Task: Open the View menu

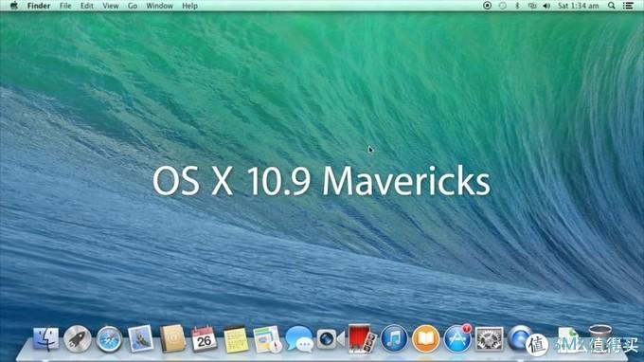Action: (111, 6)
